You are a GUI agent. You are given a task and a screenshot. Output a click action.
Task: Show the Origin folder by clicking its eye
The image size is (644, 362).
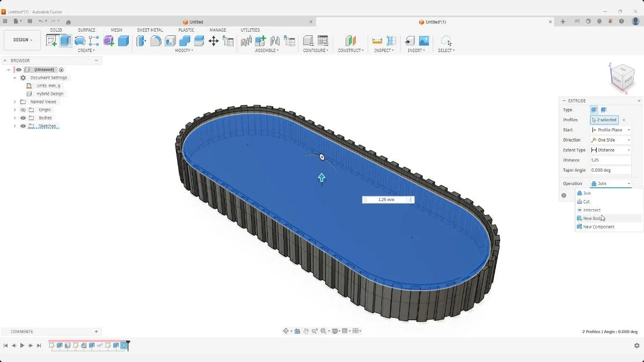(23, 110)
